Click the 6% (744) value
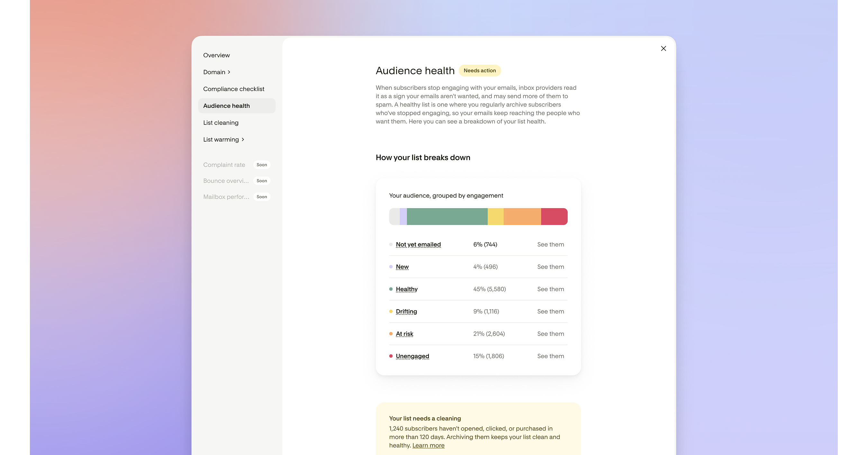 (485, 245)
